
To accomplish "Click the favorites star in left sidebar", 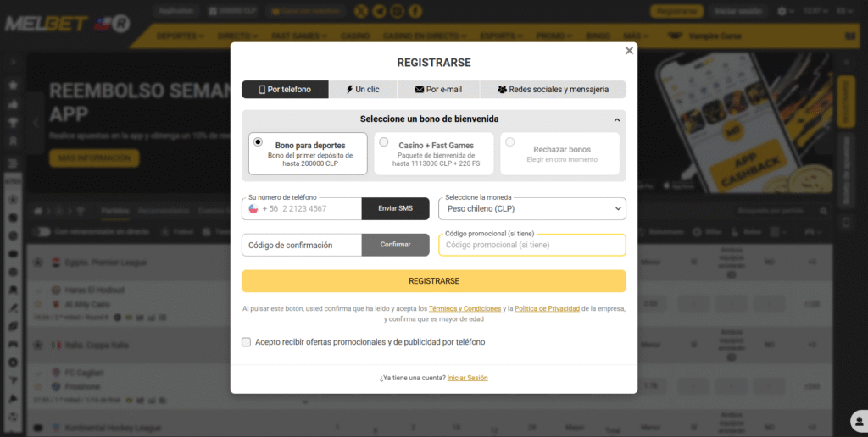I will 14,86.
